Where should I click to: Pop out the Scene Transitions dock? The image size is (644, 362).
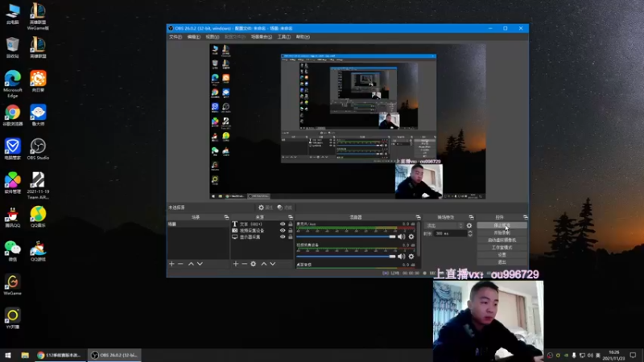(471, 217)
